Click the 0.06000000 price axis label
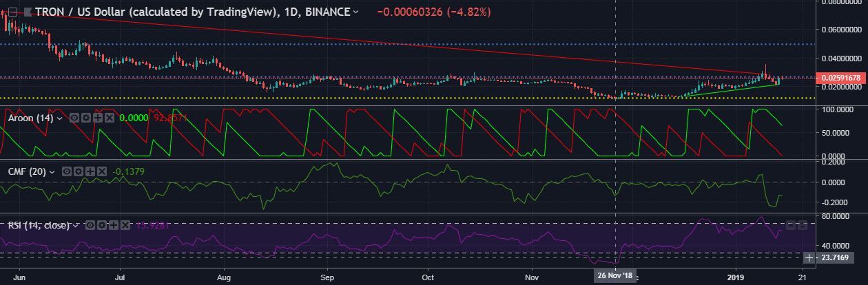Image resolution: width=868 pixels, height=285 pixels. [840, 30]
